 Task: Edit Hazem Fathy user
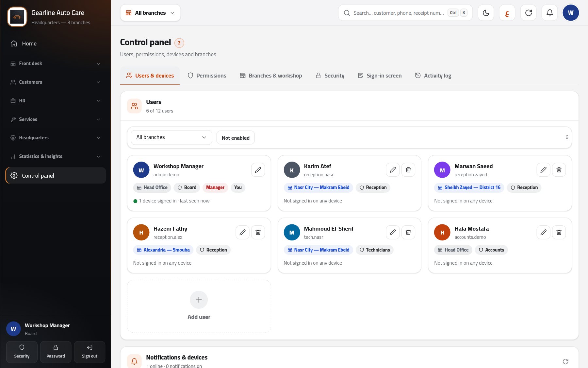tap(242, 232)
